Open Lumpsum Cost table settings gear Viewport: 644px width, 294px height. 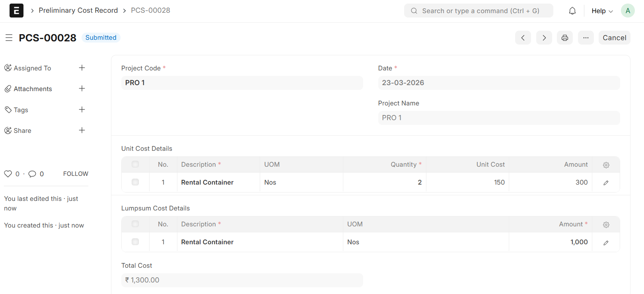point(606,224)
